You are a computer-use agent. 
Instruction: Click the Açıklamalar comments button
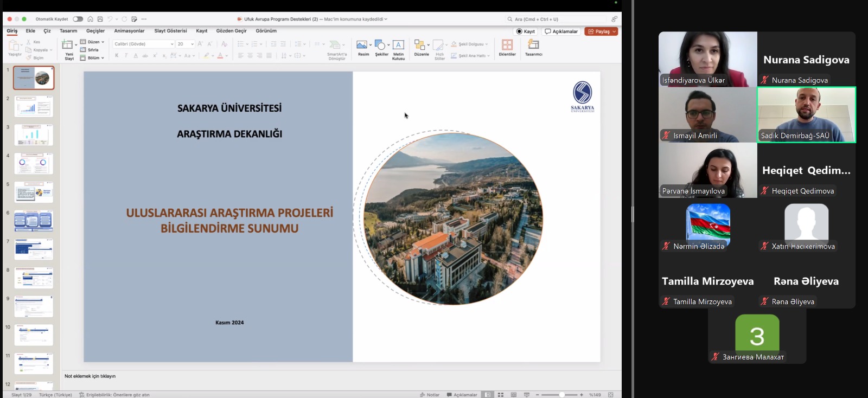point(561,31)
